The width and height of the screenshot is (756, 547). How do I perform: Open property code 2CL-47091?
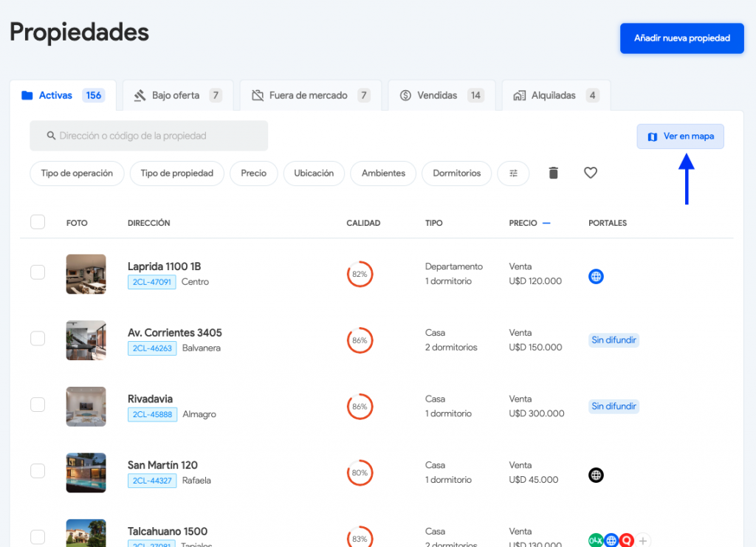(x=152, y=282)
